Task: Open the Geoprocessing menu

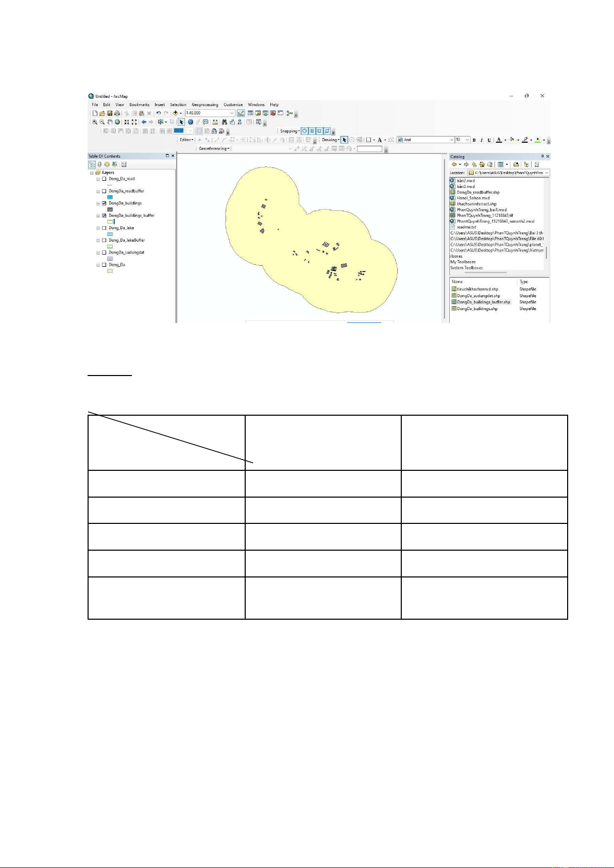Action: [x=204, y=105]
